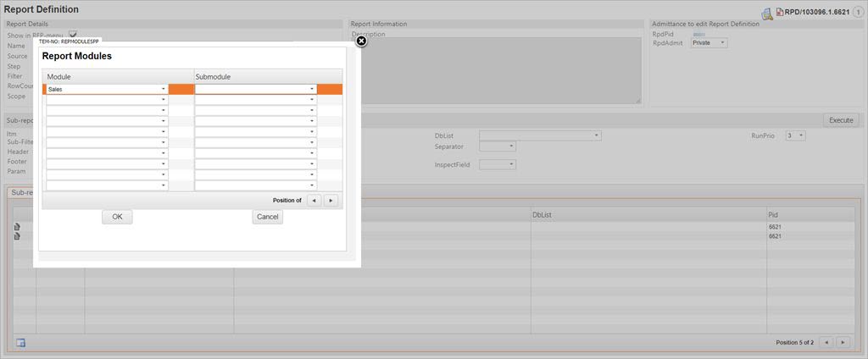Open the RunPrio dropdown
Viewport: 868px width, 359px height.
click(x=801, y=135)
